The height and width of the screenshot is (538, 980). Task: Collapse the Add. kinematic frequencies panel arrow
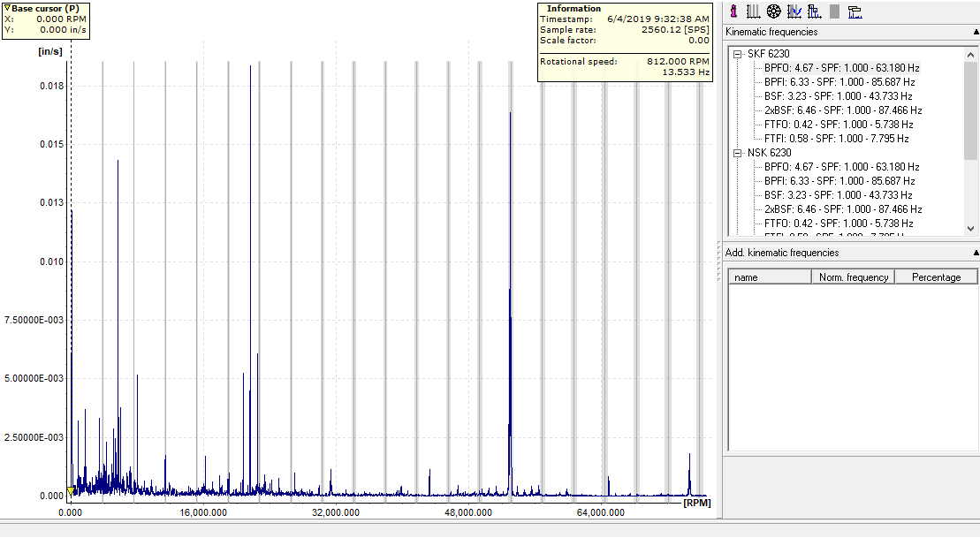coord(976,253)
